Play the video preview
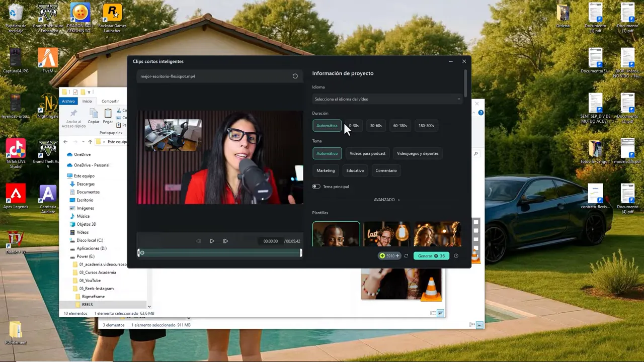The image size is (644, 362). [212, 241]
